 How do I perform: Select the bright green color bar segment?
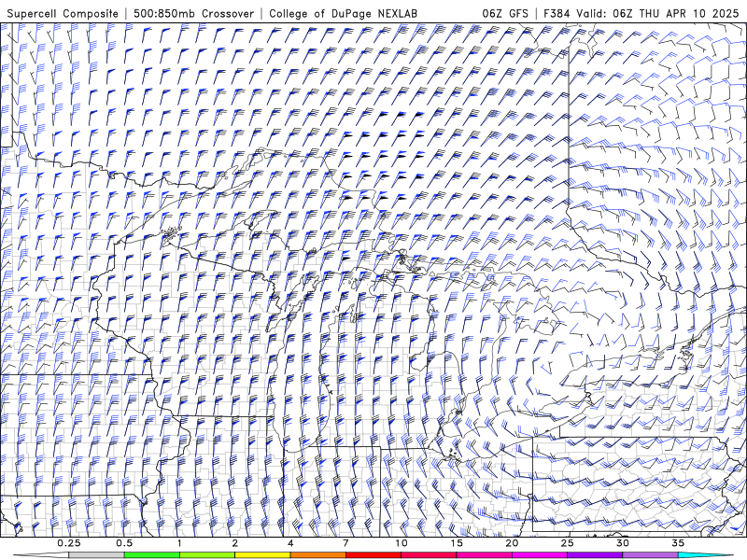(x=152, y=555)
